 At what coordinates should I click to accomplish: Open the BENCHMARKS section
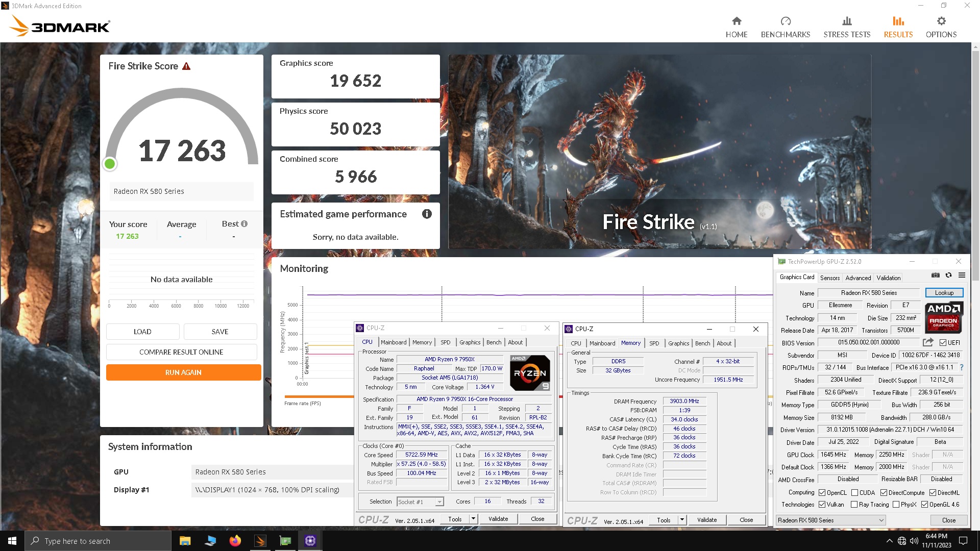(x=785, y=27)
